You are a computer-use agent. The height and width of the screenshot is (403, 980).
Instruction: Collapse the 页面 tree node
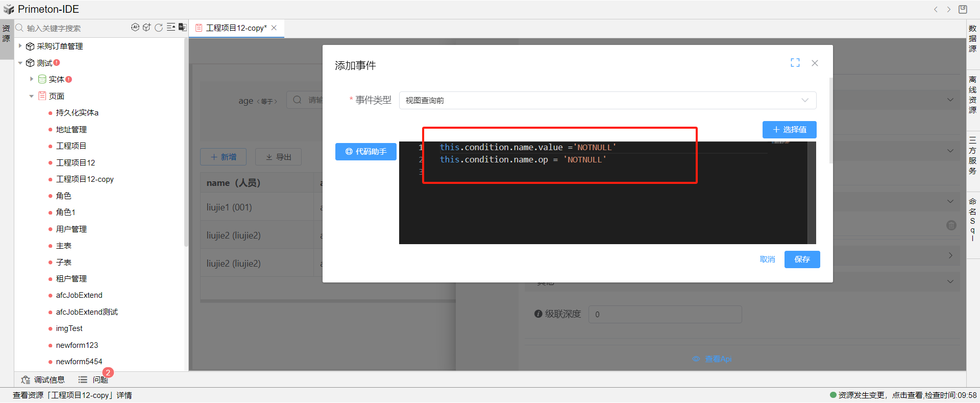point(32,96)
